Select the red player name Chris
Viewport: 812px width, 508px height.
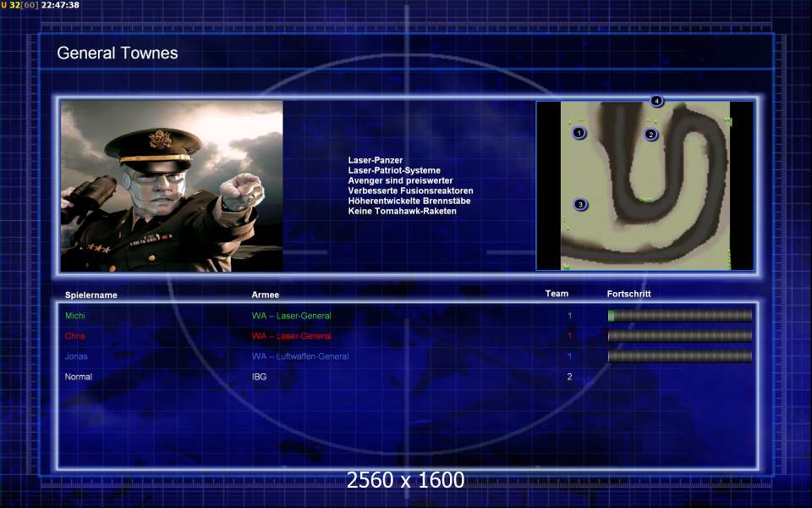click(x=75, y=336)
